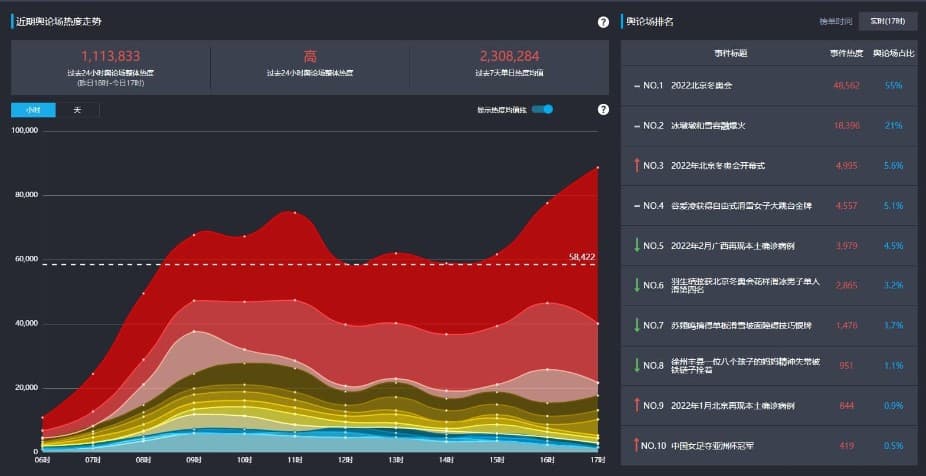Viewport: 926px width, 476px height.
Task: Click the 2,308,284 seven-day average value
Action: [x=510, y=56]
